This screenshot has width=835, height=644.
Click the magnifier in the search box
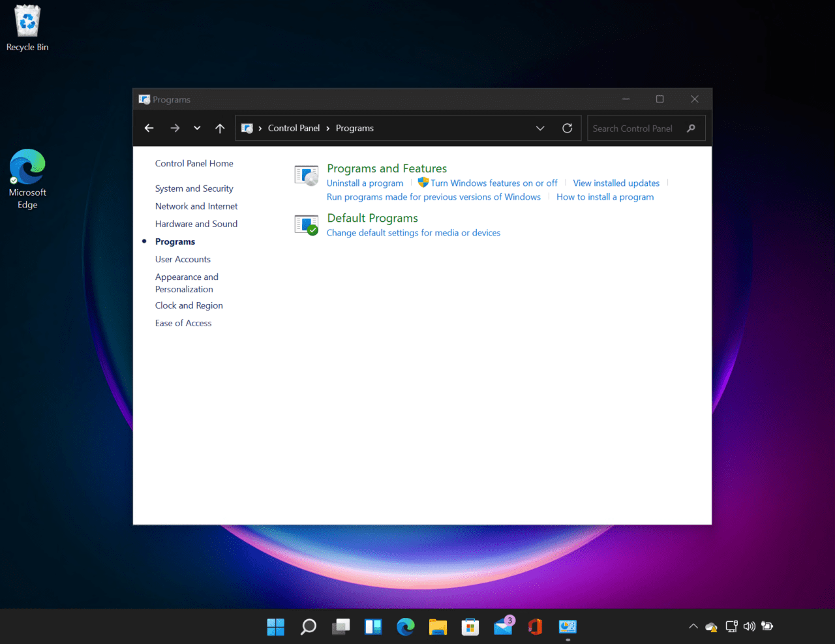[691, 128]
